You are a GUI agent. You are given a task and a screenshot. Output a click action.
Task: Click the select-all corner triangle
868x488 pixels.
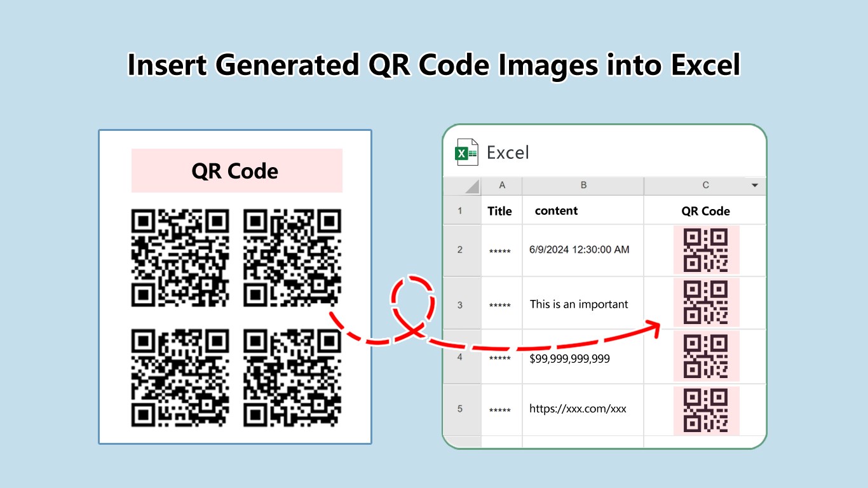[471, 187]
